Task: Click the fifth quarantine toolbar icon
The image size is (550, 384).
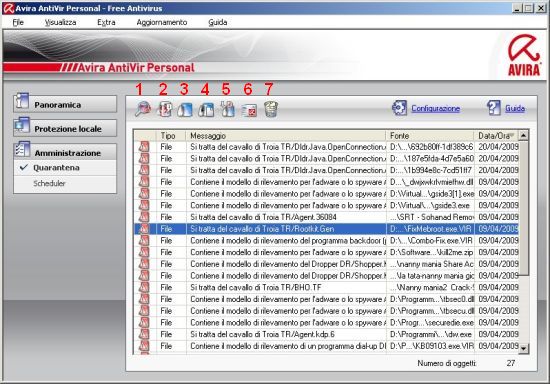Action: coord(228,109)
